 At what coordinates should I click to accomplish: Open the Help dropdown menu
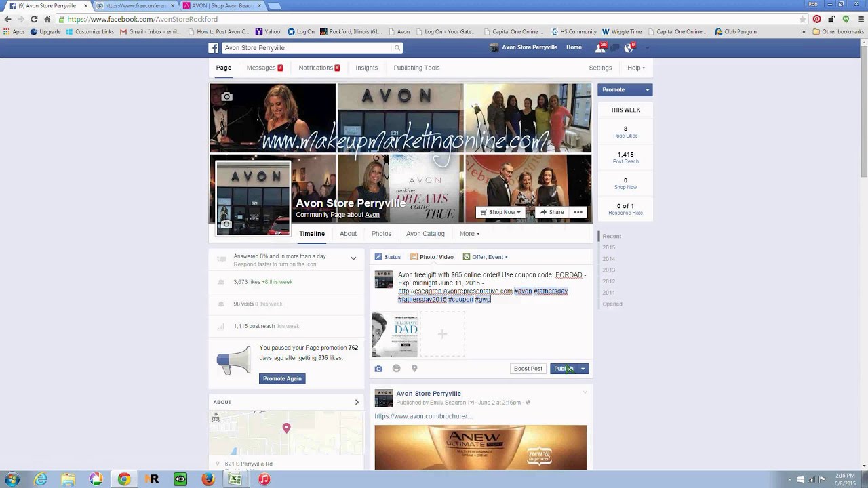635,68
